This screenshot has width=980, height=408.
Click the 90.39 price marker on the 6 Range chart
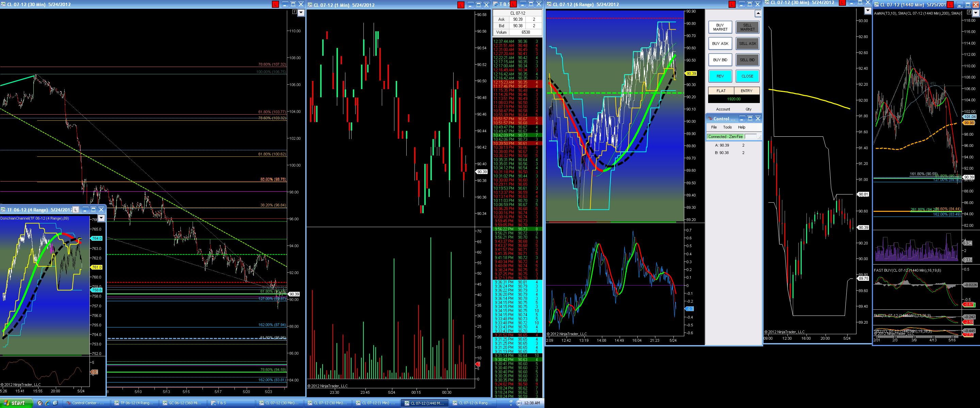(690, 74)
